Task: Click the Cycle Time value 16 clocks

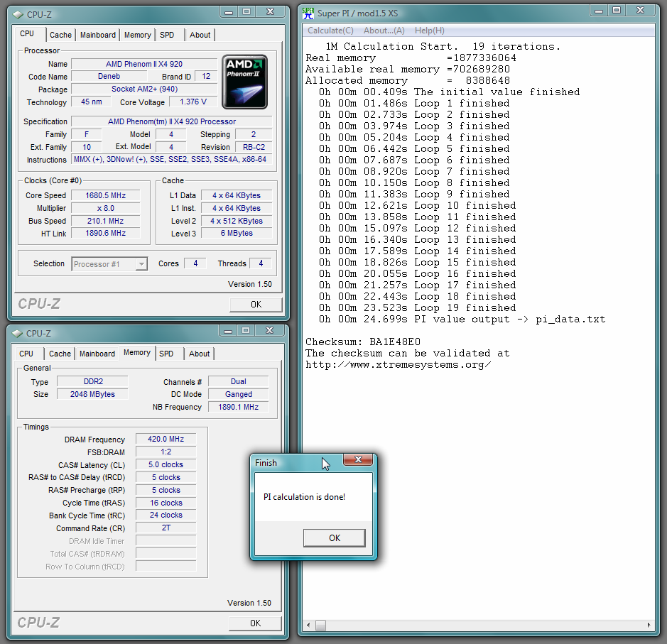Action: [166, 503]
